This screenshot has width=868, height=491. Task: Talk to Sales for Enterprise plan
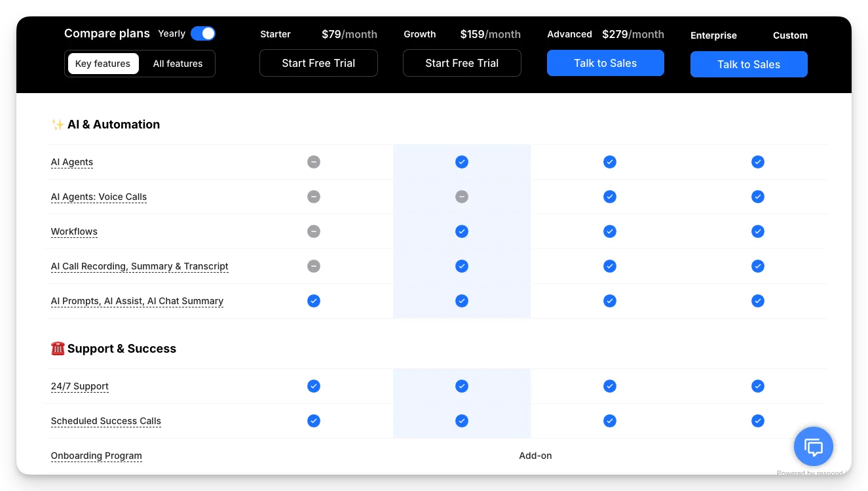coord(749,64)
